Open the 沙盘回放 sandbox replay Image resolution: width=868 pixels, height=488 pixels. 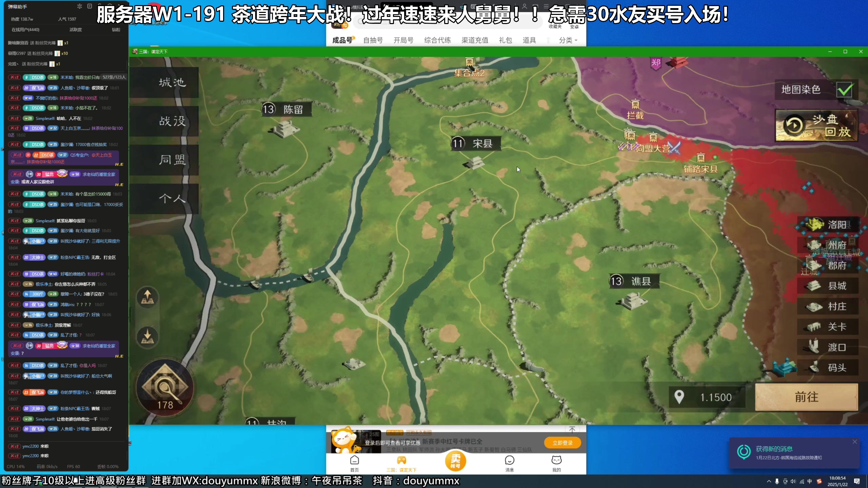coord(816,125)
